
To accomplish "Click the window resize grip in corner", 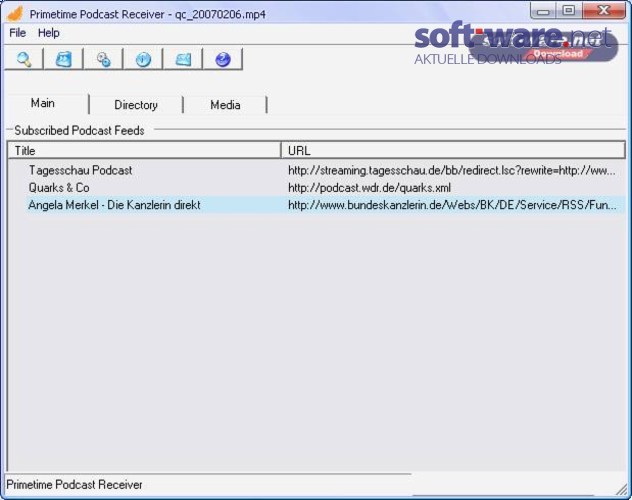I will (622, 489).
